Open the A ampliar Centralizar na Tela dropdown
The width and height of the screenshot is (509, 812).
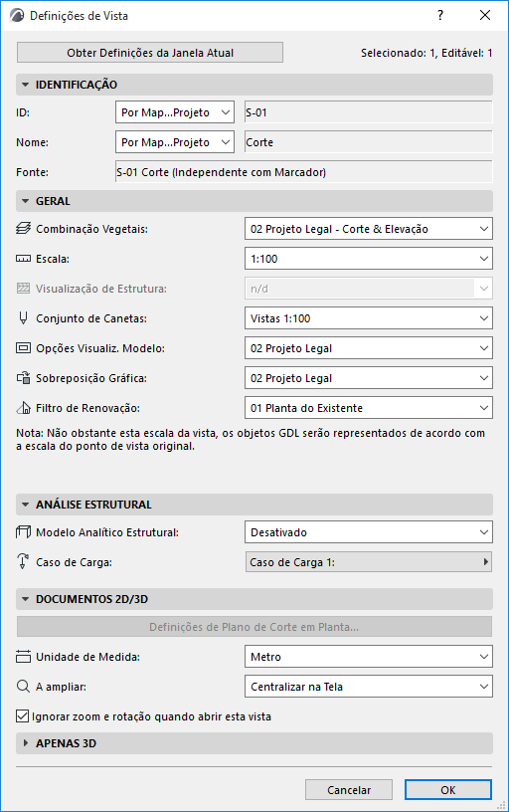point(368,687)
